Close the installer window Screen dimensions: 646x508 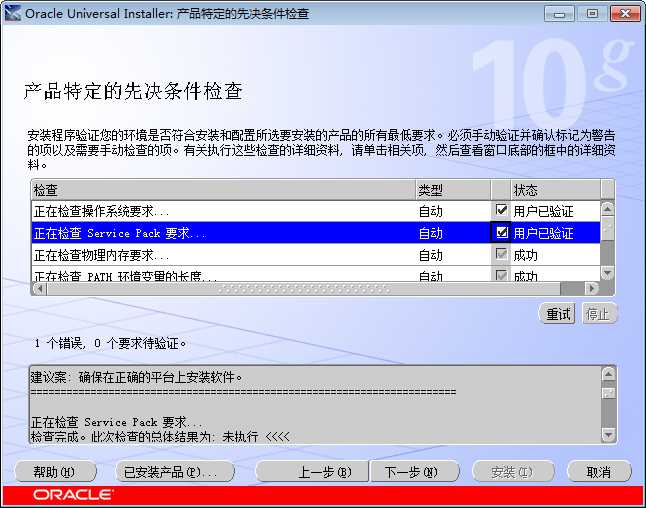[x=625, y=14]
